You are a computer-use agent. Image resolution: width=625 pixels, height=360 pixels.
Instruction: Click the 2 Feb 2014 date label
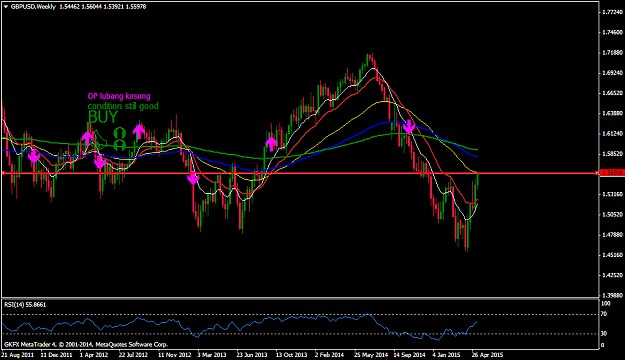(329, 355)
